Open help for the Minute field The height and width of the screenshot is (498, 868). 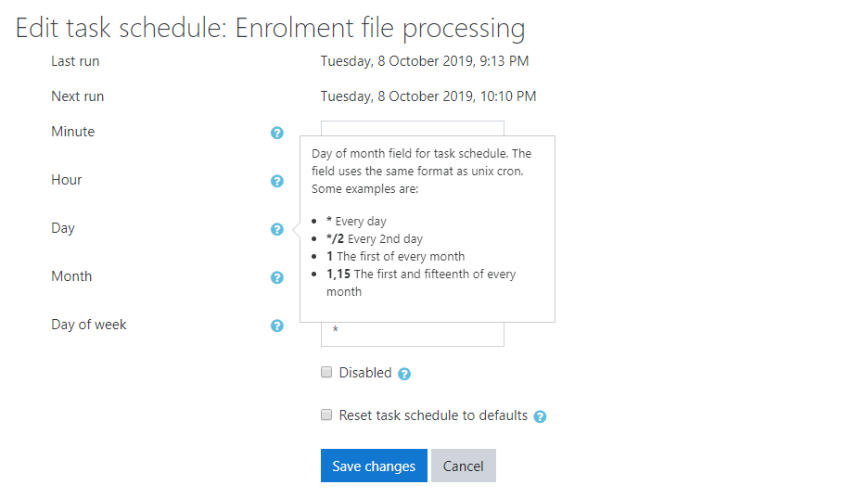coord(276,133)
